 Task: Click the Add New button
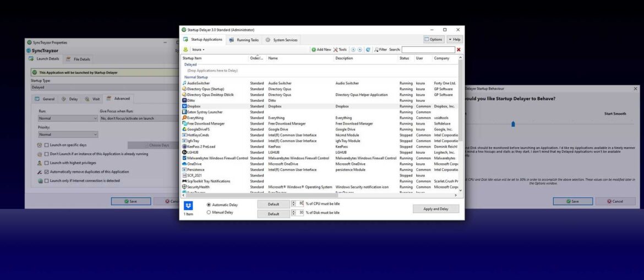(x=321, y=50)
